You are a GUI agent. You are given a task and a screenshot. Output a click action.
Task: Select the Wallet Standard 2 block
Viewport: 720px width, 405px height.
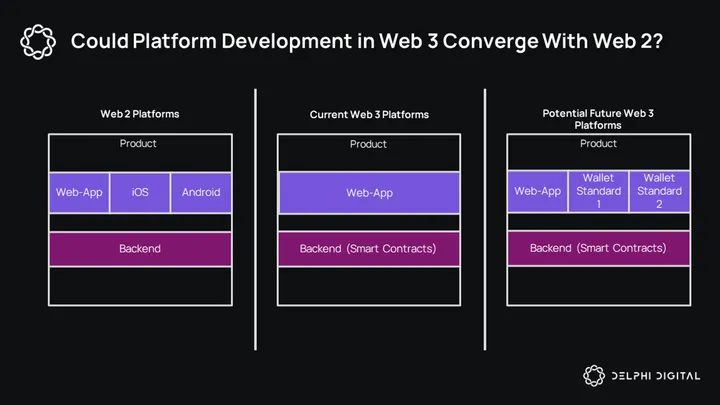[x=659, y=191]
